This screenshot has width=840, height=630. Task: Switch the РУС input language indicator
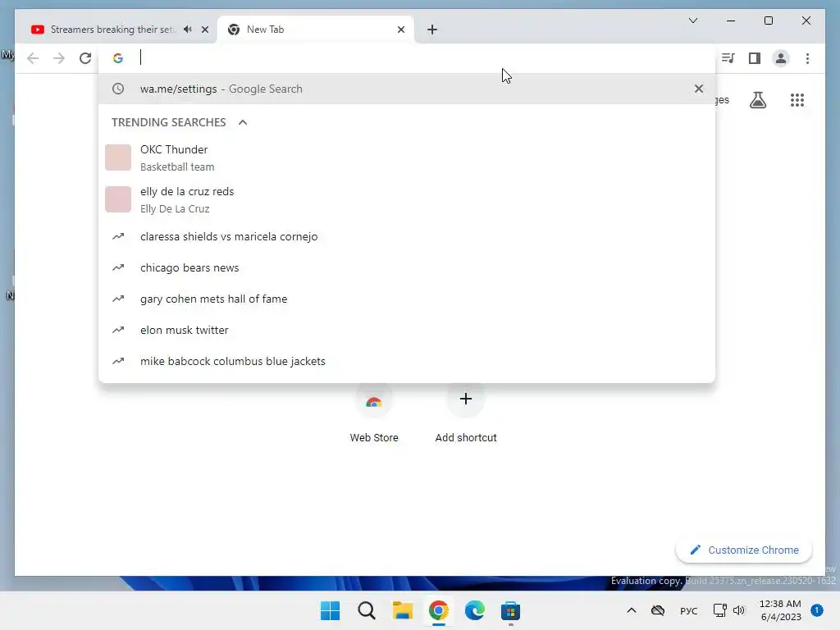pyautogui.click(x=689, y=610)
